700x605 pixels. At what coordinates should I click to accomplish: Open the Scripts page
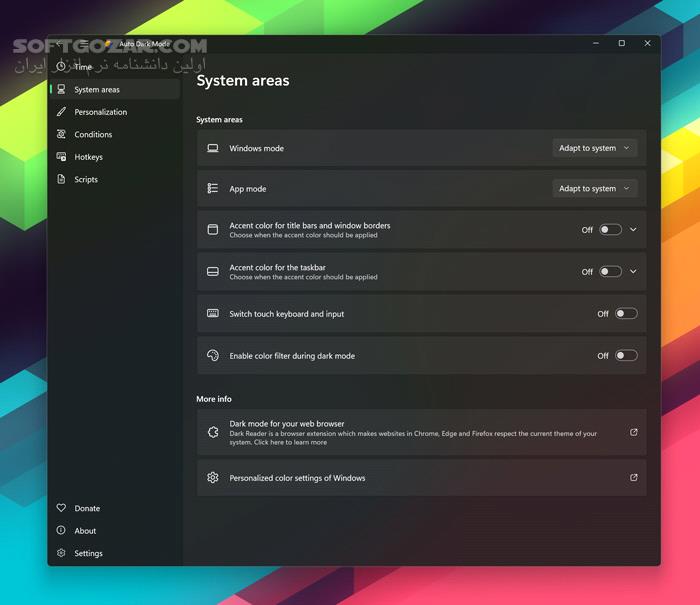(x=116, y=179)
